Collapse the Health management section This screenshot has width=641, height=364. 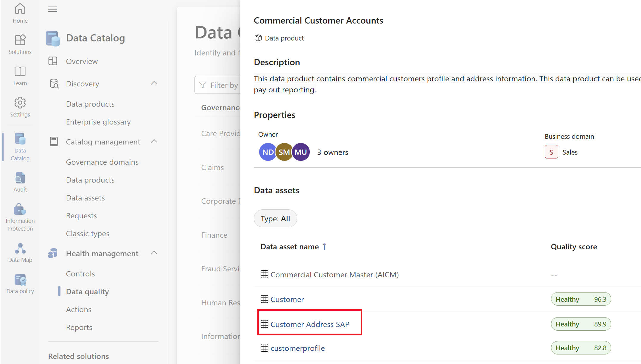point(155,253)
